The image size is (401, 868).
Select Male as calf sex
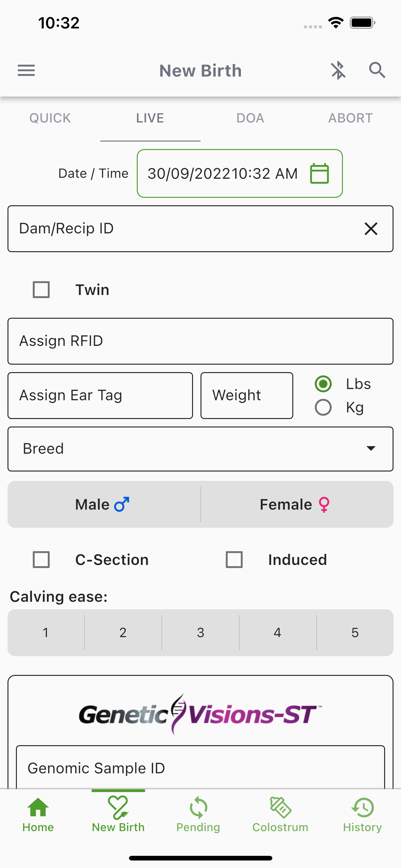click(x=104, y=504)
